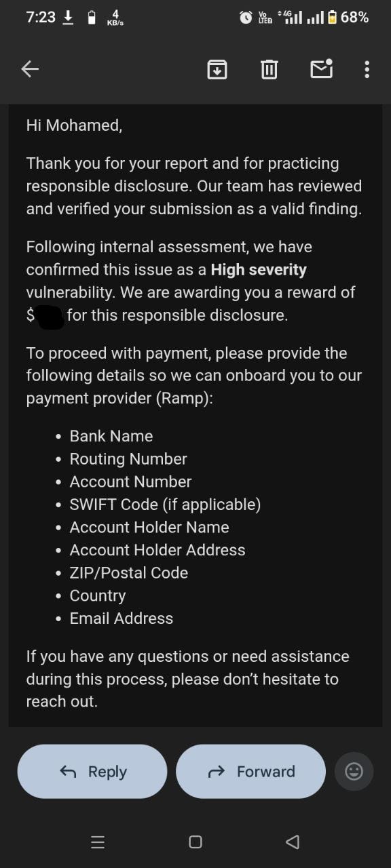391x868 pixels.
Task: Tap the Android back triangle button
Action: tap(293, 842)
